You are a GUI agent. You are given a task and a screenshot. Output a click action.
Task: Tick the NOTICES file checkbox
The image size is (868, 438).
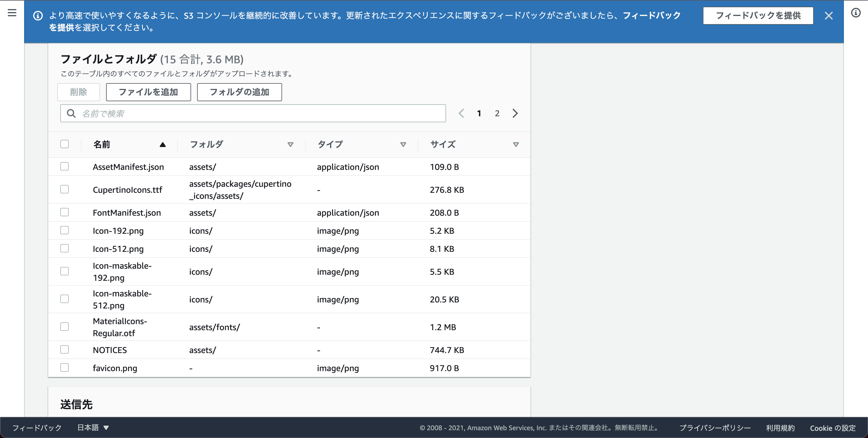[64, 349]
